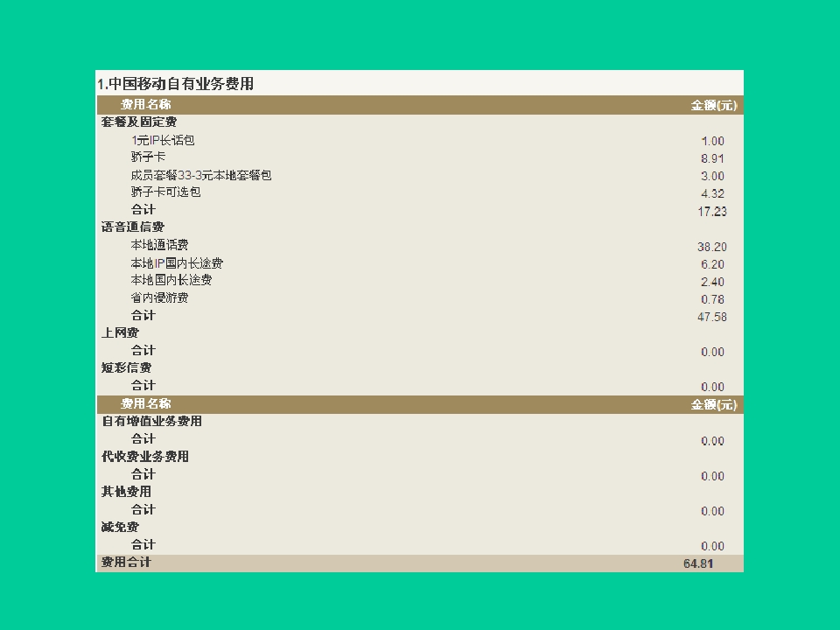The width and height of the screenshot is (840, 630).
Task: Select the 费用合计 grand total label
Action: point(126,562)
